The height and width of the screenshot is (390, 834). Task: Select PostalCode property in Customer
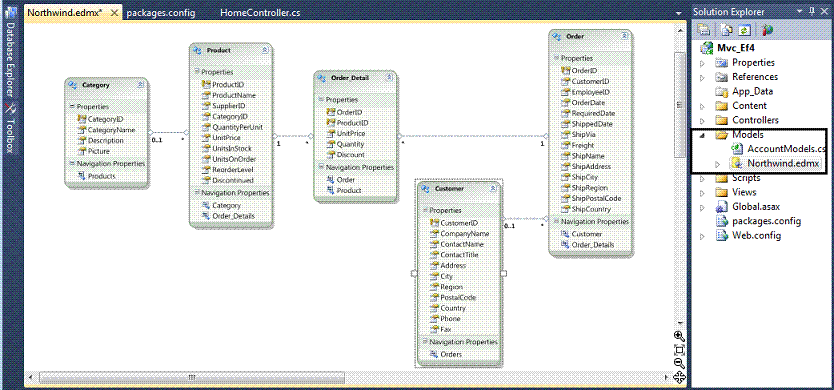(458, 297)
